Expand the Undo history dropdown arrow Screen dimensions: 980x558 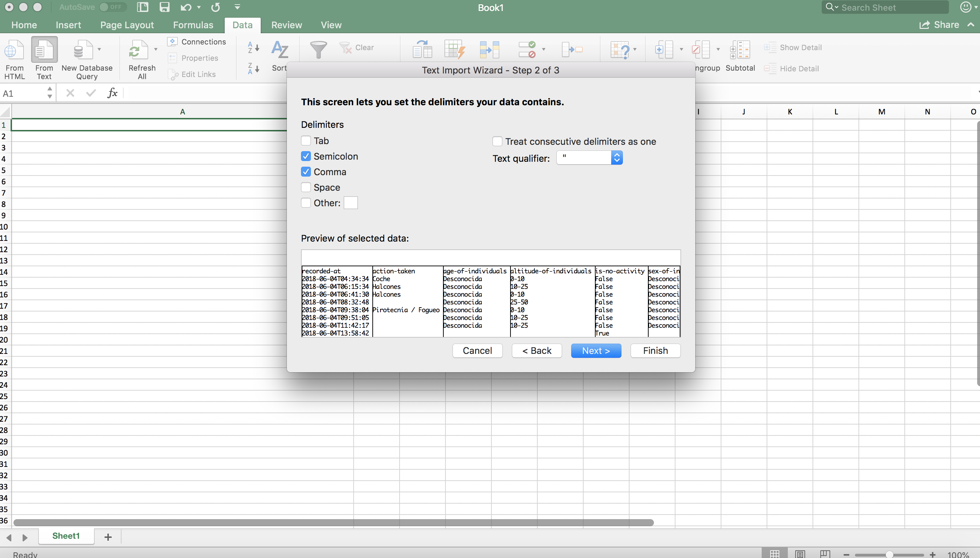(199, 7)
